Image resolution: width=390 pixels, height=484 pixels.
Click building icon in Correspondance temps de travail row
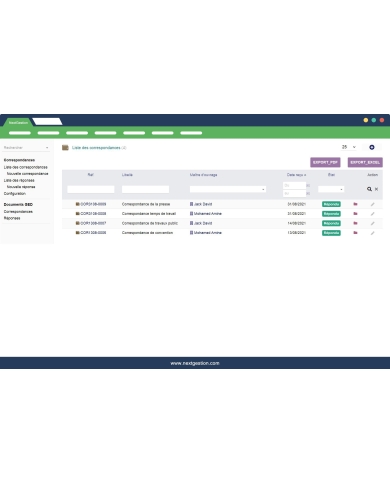coord(191,214)
